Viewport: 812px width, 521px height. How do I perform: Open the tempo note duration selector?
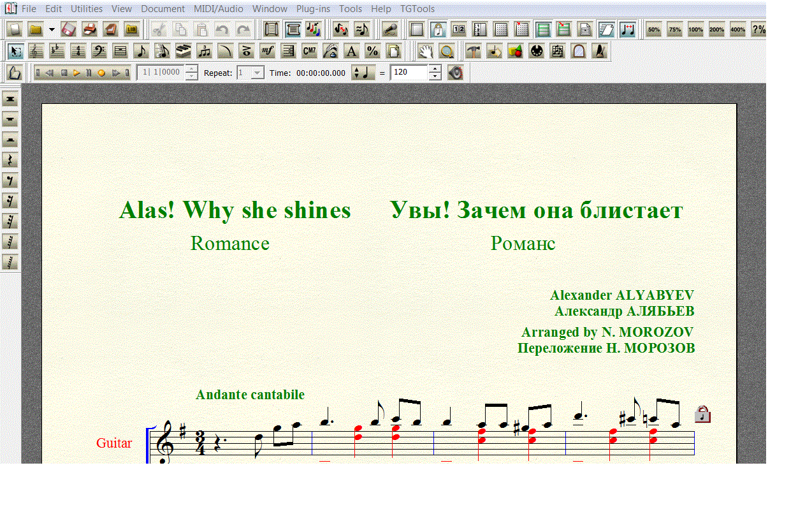pyautogui.click(x=363, y=73)
